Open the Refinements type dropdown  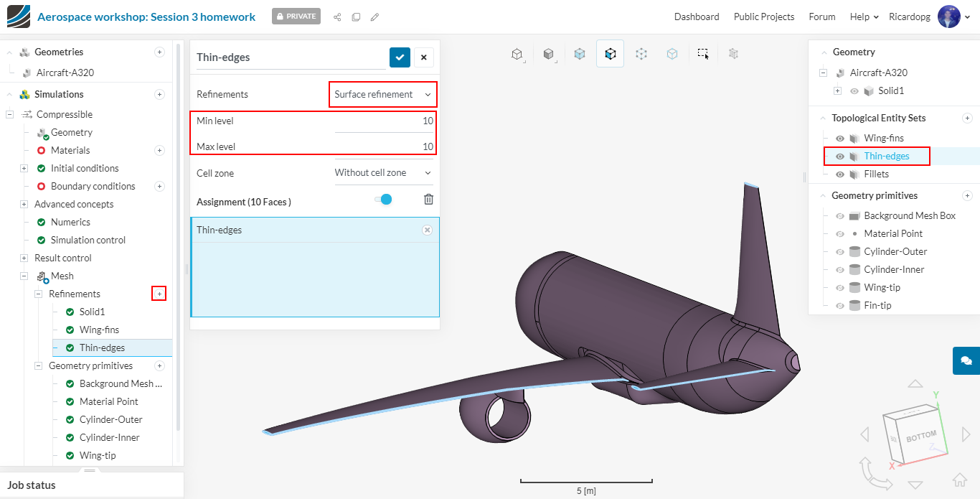tap(383, 95)
